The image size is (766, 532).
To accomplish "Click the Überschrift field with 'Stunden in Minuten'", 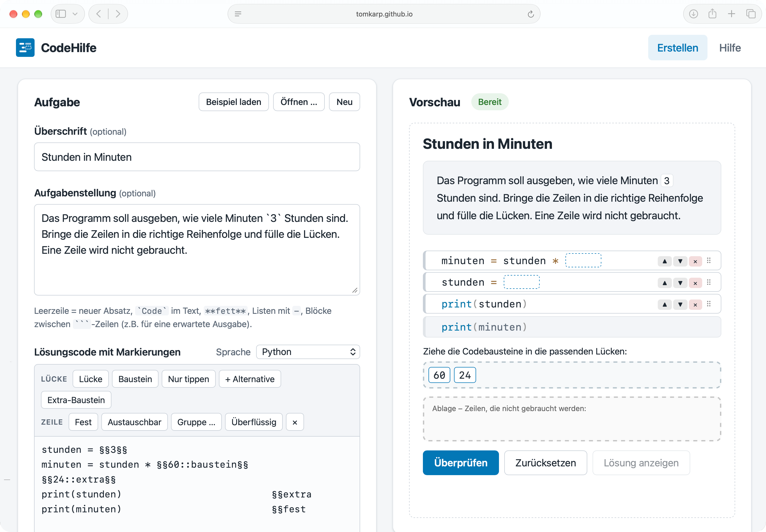I will [197, 157].
